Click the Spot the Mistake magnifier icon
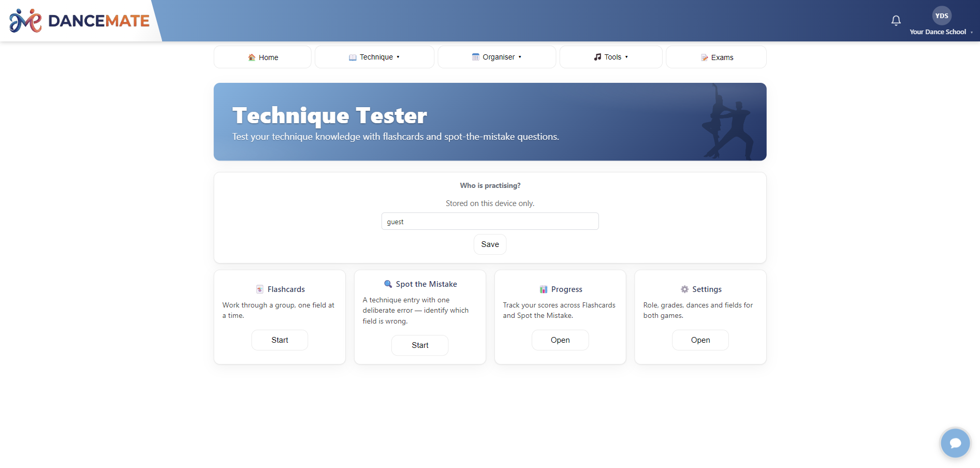This screenshot has width=980, height=468. 388,284
